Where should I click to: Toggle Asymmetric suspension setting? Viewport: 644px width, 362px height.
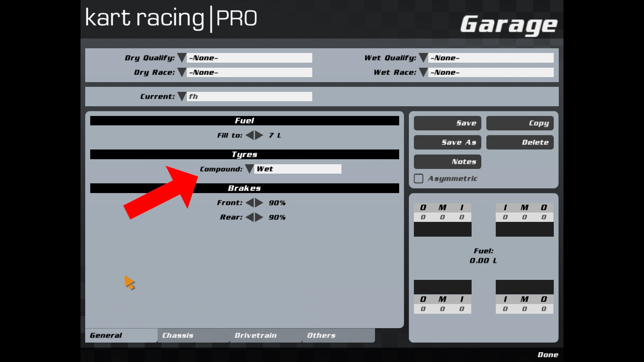[418, 179]
